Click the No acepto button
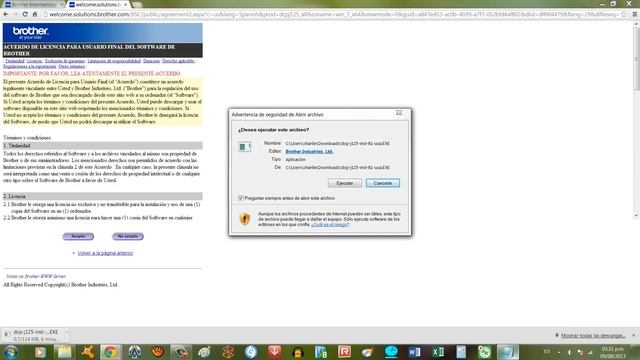The image size is (640, 360). click(x=128, y=236)
